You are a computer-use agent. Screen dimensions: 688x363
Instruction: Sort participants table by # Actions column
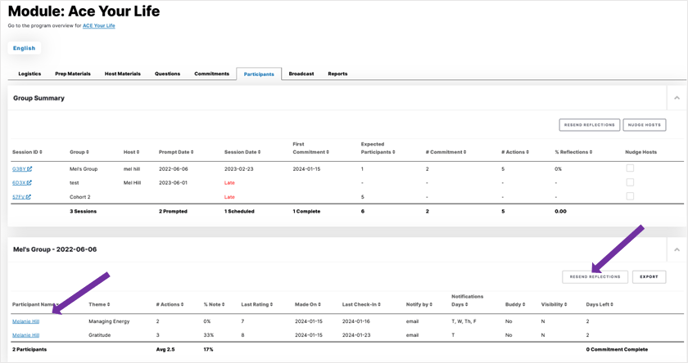[182, 305]
